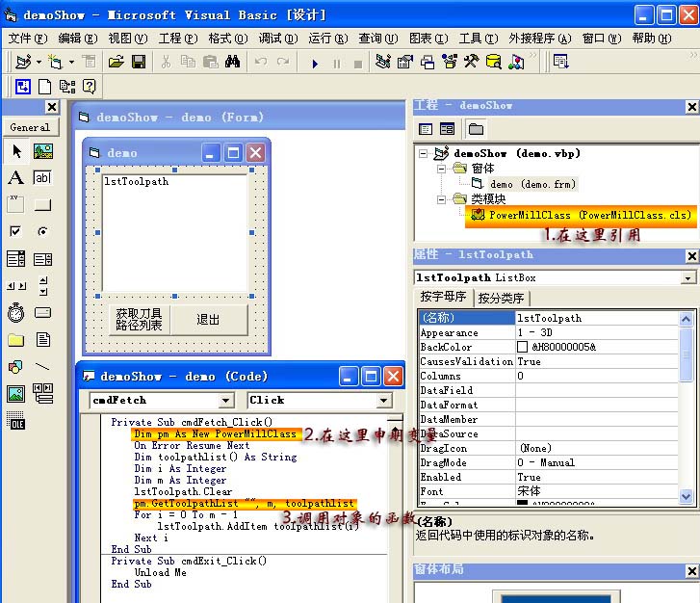Open Add Form toolbar dropdown arrow
700x603 pixels.
(x=71, y=62)
